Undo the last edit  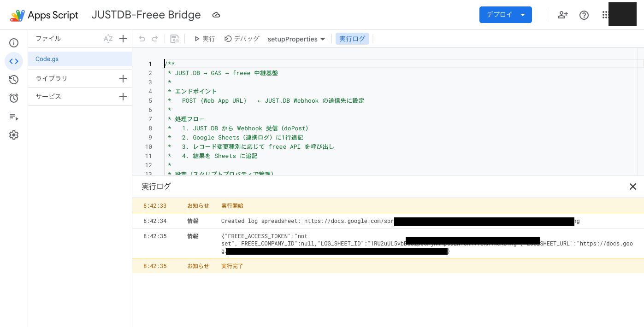coord(142,39)
